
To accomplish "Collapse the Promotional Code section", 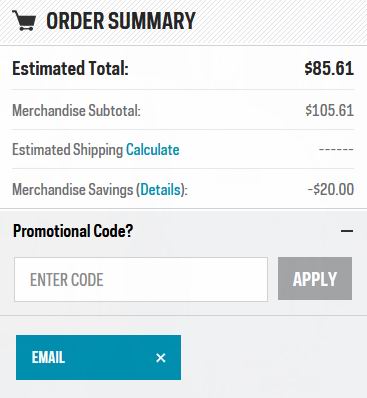I will click(347, 231).
